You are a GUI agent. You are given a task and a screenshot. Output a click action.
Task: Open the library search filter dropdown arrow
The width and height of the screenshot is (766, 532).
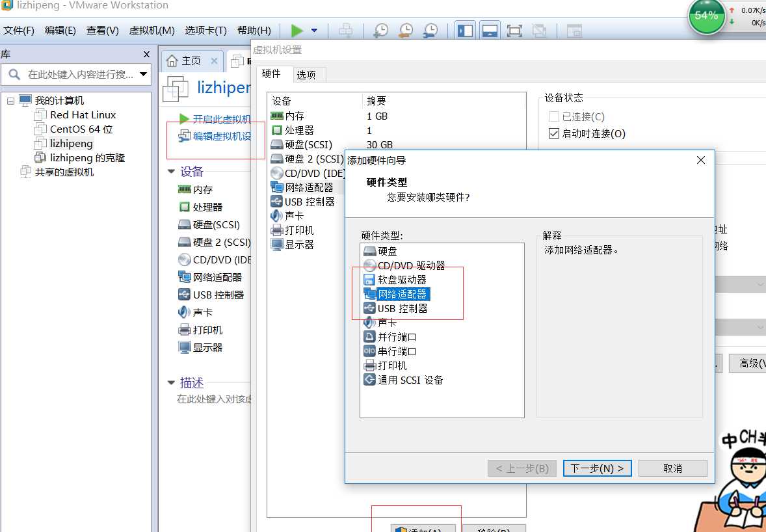[143, 74]
